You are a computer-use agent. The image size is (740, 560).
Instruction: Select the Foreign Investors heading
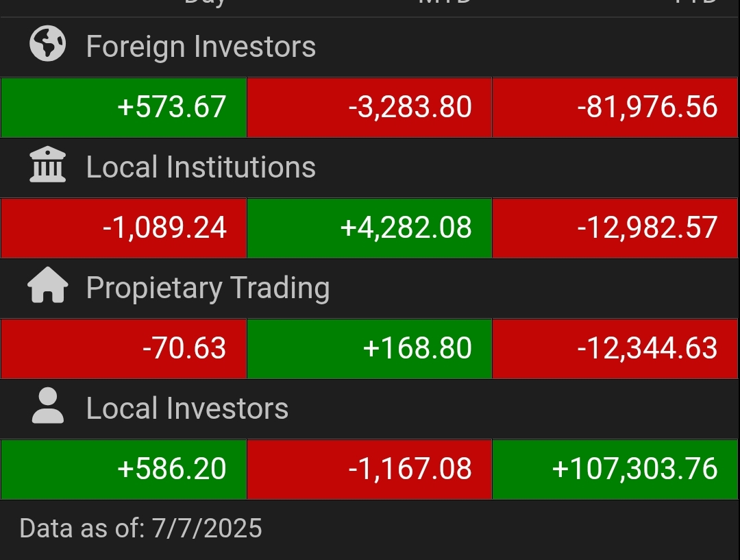click(201, 47)
